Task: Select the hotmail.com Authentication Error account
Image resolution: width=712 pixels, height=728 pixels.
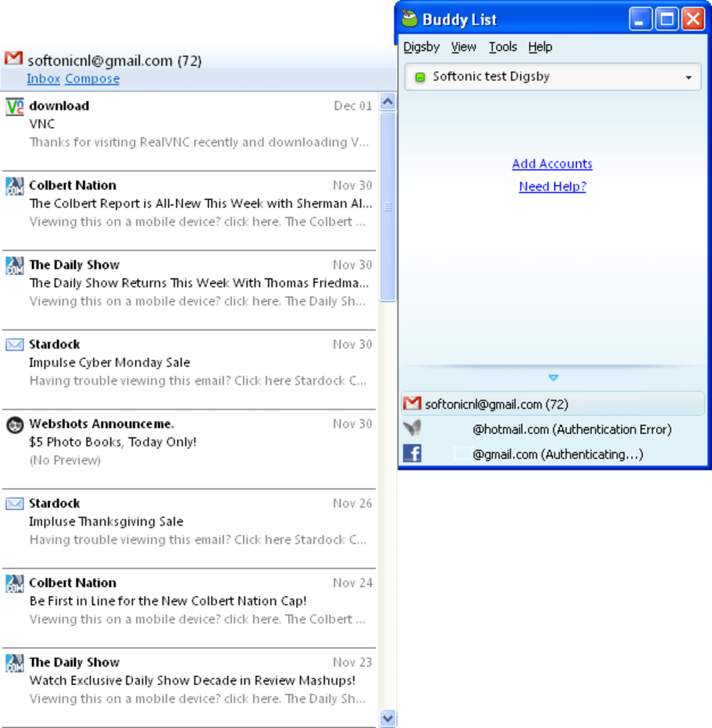Action: point(553,429)
